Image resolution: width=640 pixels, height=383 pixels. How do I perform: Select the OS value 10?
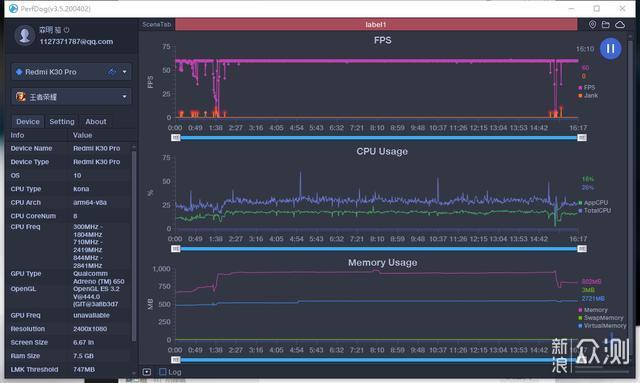77,176
